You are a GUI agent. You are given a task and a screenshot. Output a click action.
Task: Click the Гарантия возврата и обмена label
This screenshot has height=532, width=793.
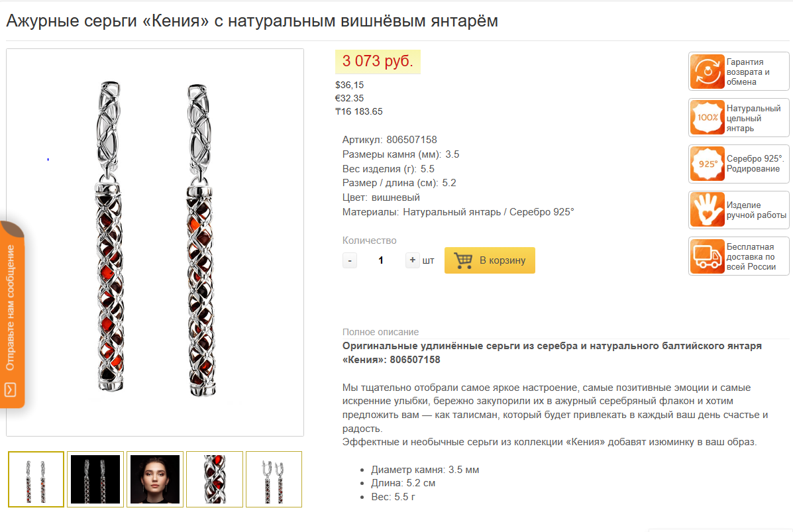(x=748, y=72)
